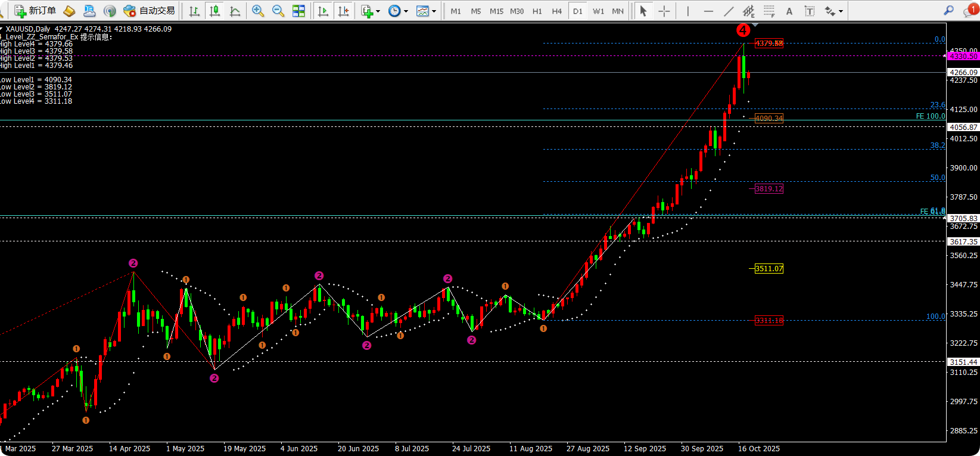Click the zoom out magnifier icon
The width and height of the screenshot is (980, 456).
(278, 11)
